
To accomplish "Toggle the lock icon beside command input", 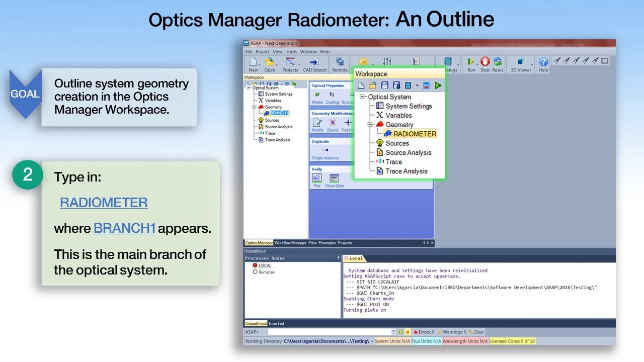I will pyautogui.click(x=408, y=332).
